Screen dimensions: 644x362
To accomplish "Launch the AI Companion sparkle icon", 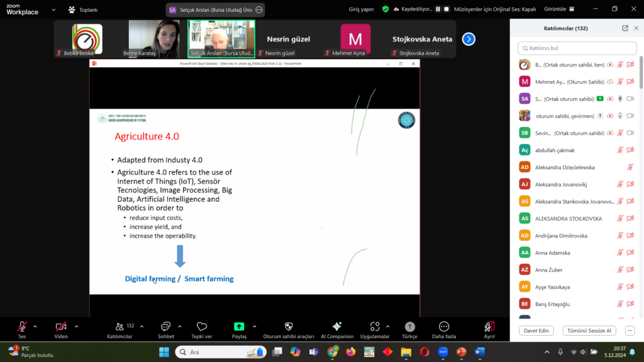I will click(336, 327).
